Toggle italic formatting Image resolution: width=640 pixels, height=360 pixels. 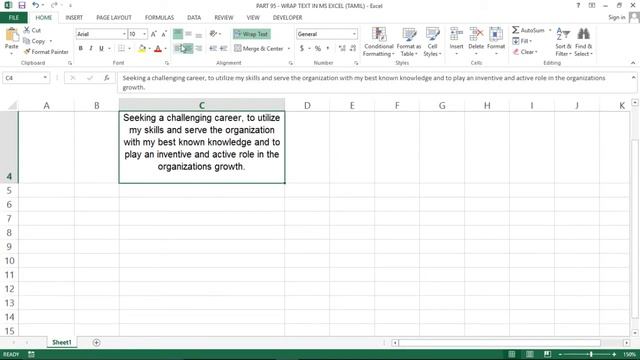[91, 49]
